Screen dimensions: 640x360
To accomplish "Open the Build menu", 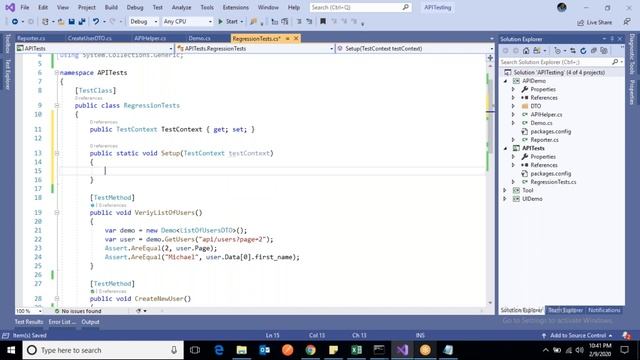I will [x=111, y=7].
